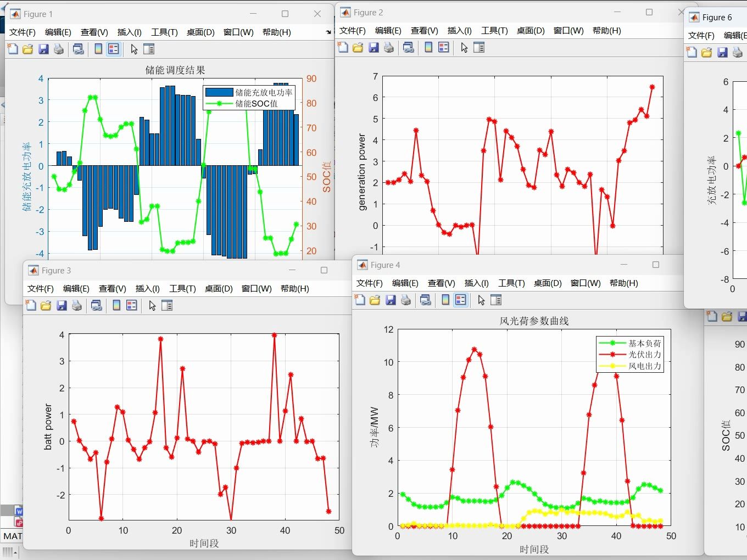Click the 储能调度结果 plot title in Figure 1
The height and width of the screenshot is (560, 747).
click(x=175, y=70)
